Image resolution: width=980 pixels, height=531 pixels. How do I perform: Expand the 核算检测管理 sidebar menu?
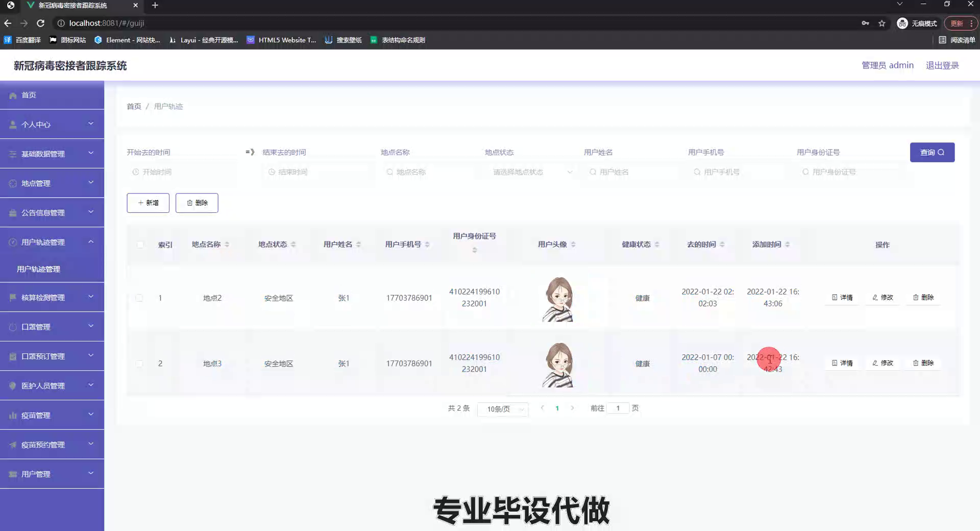(x=52, y=297)
